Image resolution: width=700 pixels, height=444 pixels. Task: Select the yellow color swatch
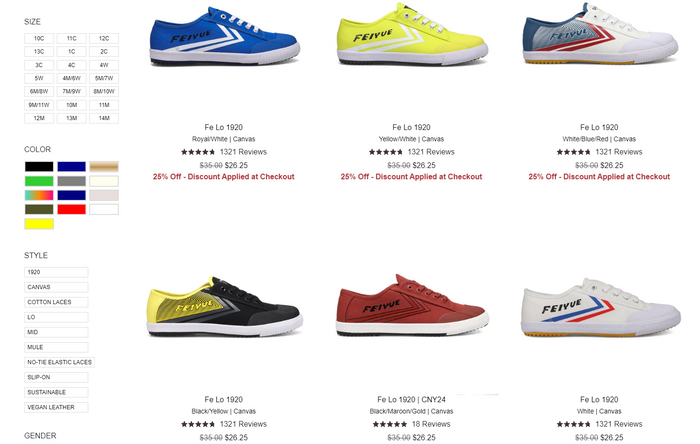point(39,224)
